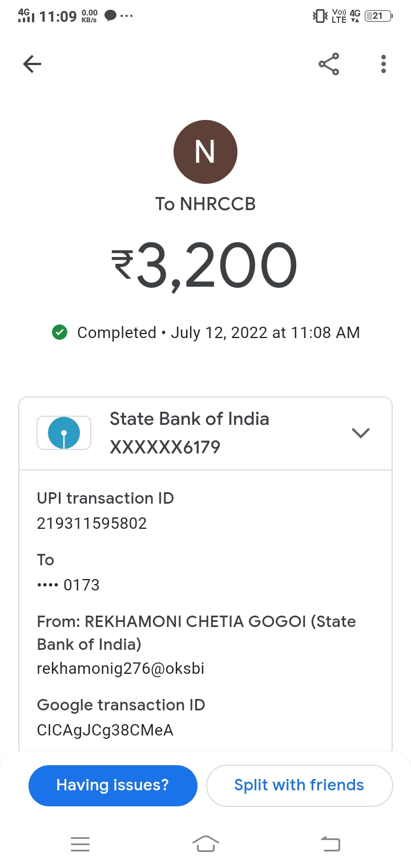Tap the battery indicator in status bar
The image size is (411, 868).
(x=378, y=16)
